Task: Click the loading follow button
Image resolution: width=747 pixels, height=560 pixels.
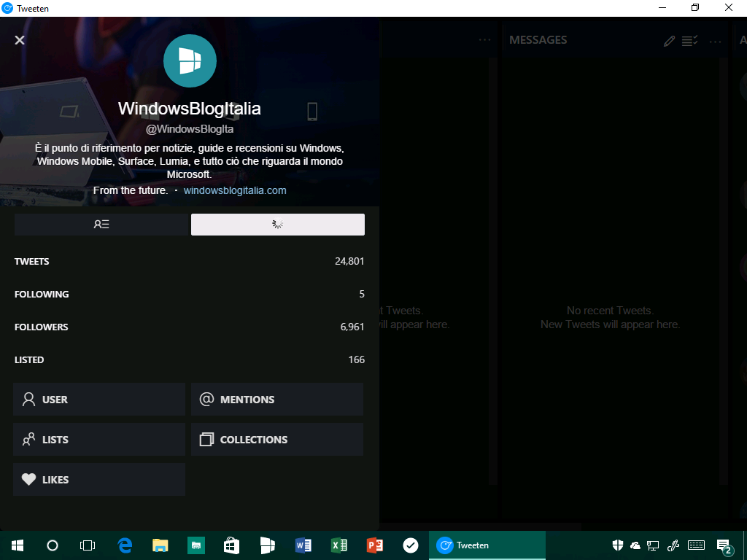Action: point(278,225)
